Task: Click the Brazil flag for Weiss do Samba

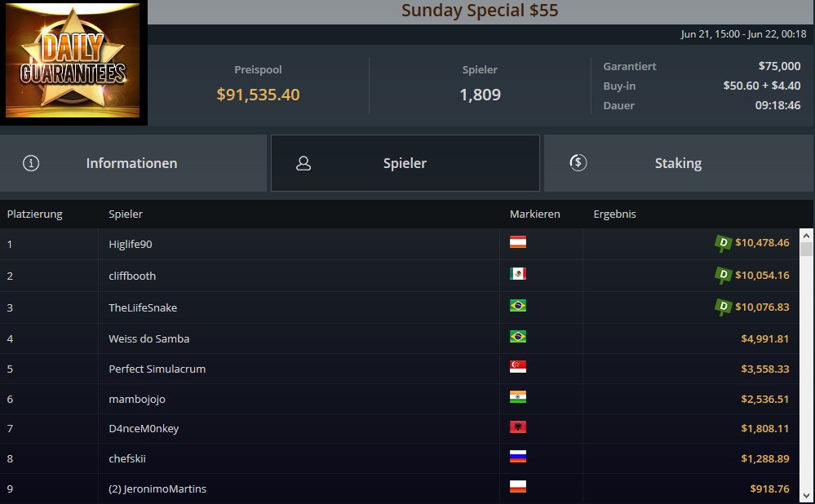Action: tap(518, 337)
